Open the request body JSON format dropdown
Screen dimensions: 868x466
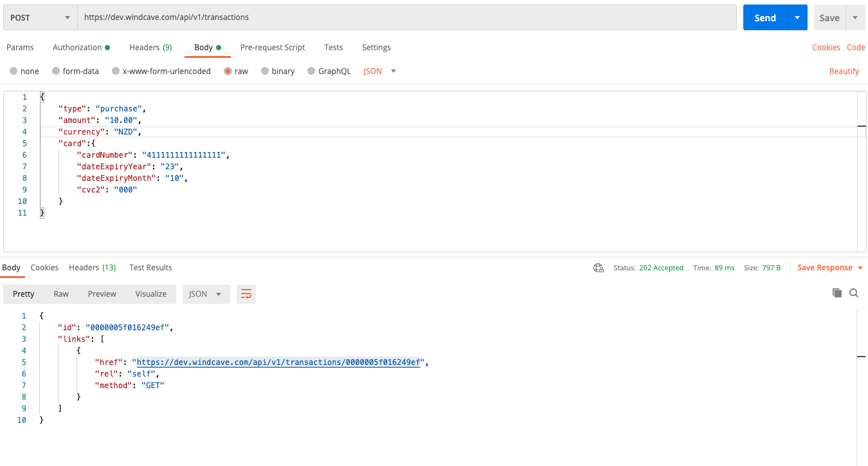click(380, 71)
